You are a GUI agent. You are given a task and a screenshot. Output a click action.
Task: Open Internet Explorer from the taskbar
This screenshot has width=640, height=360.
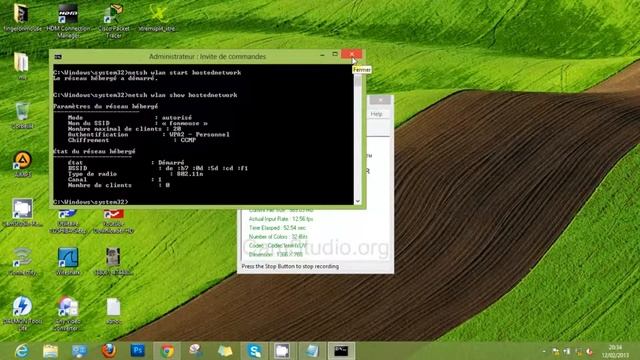[22, 351]
